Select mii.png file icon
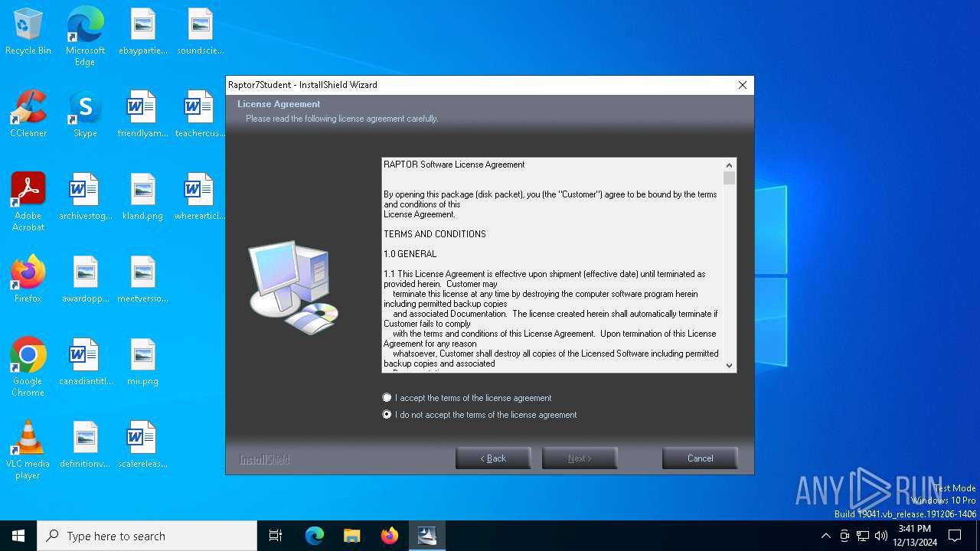 click(142, 363)
